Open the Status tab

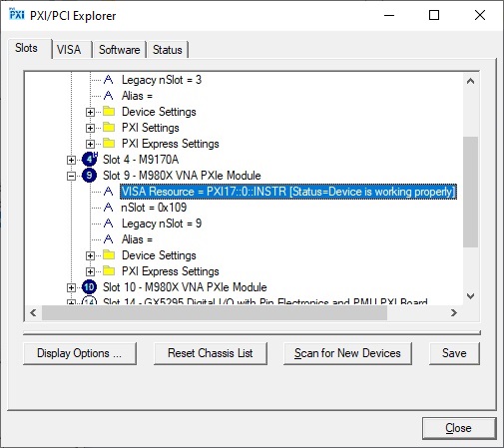(168, 50)
